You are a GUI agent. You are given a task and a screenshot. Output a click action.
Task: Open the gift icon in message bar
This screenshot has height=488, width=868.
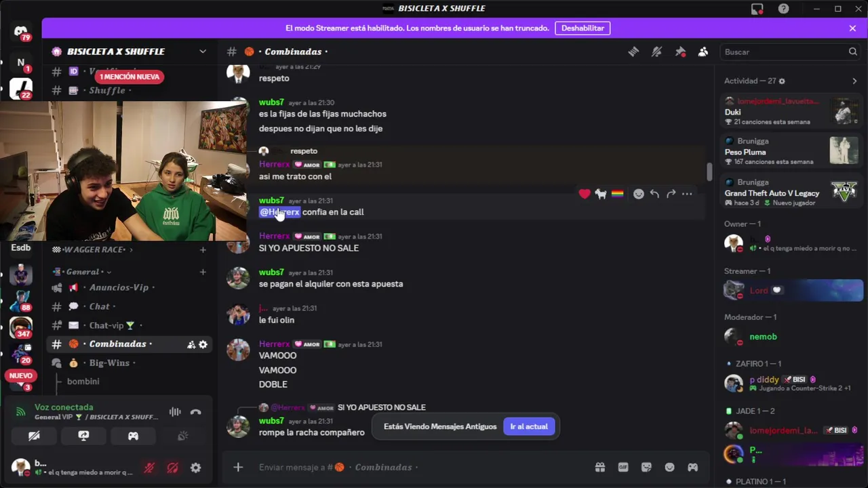pyautogui.click(x=600, y=467)
